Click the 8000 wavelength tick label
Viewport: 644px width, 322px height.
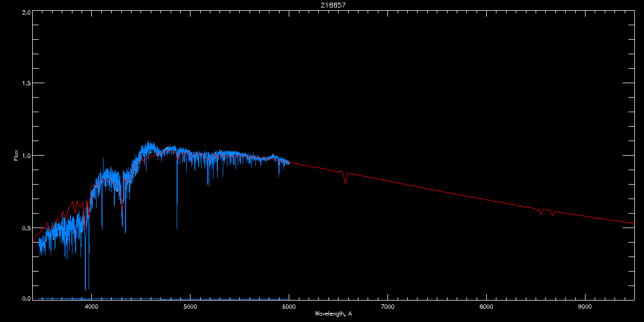486,307
